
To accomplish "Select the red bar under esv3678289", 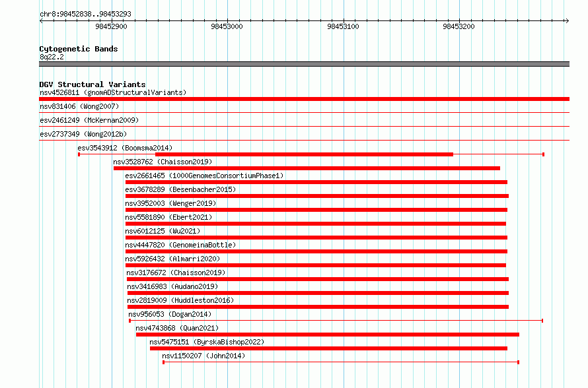I will click(317, 196).
